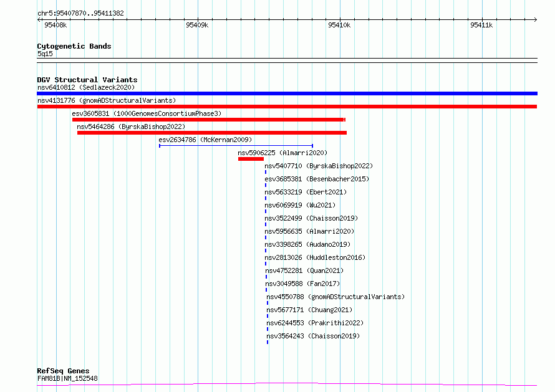Click nsv4550788 (gnomADStructuralVariants) label
Image resolution: width=555 pixels, height=392 pixels.
335,297
